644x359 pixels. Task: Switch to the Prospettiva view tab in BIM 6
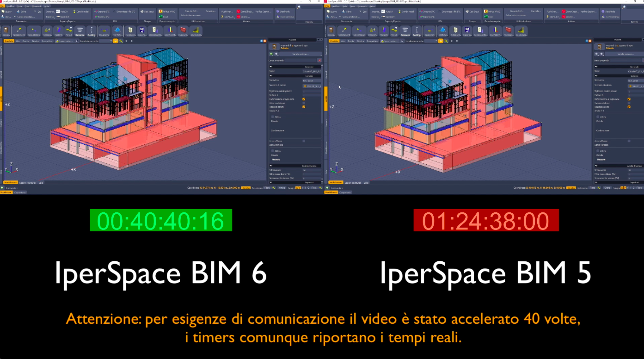pyautogui.click(x=47, y=41)
